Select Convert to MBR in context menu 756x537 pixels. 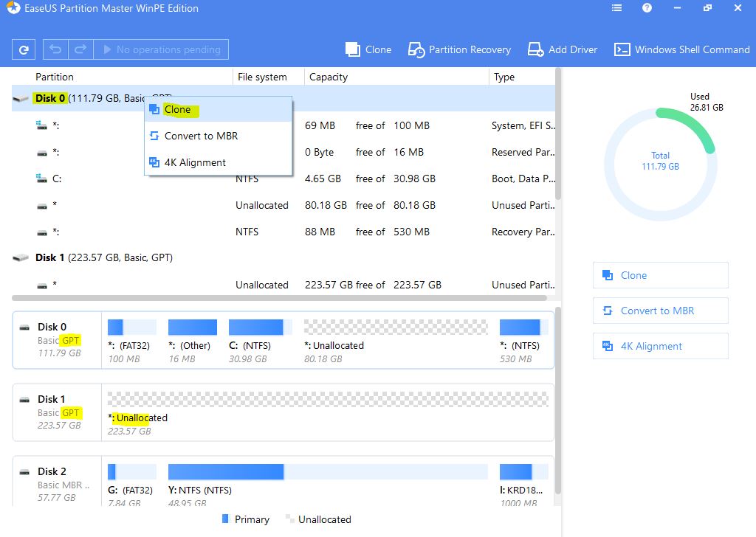click(x=201, y=136)
